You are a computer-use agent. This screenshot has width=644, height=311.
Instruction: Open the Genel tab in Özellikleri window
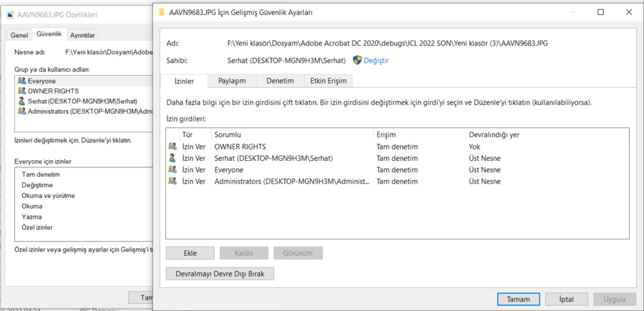pos(19,35)
